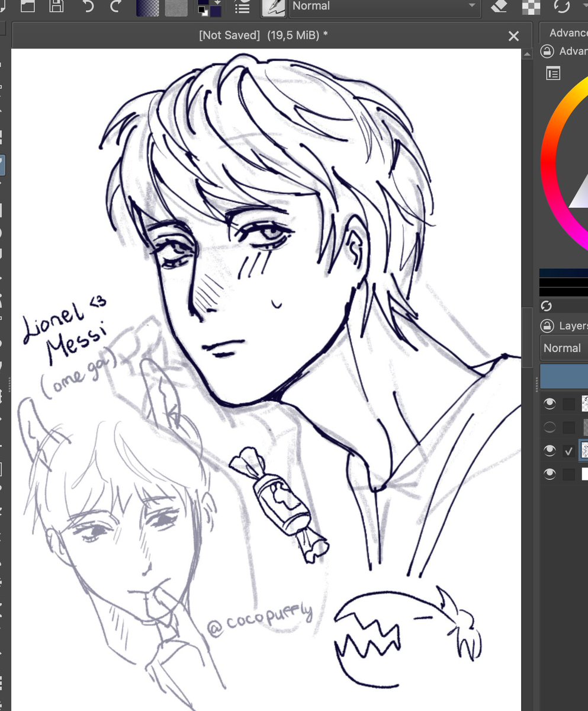Hide the topmost layer
The height and width of the screenshot is (711, 588).
point(550,403)
